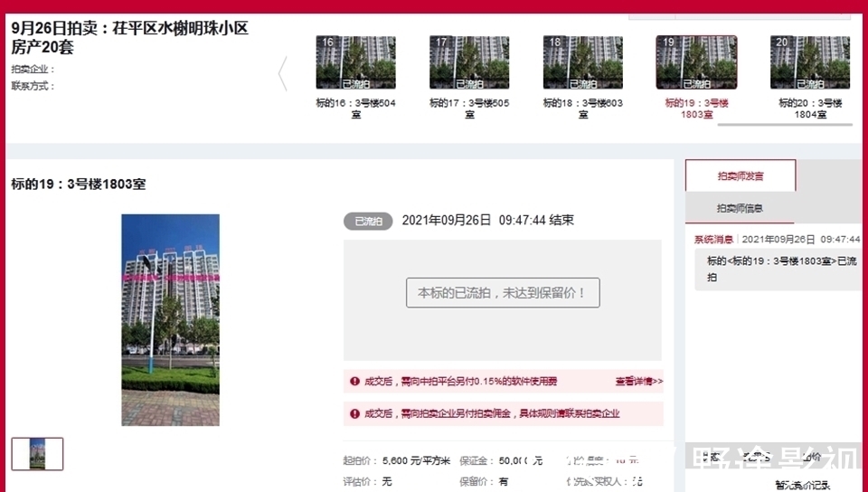868x492 pixels.
Task: Switch to 拍卖师信息 tab
Action: [x=740, y=208]
